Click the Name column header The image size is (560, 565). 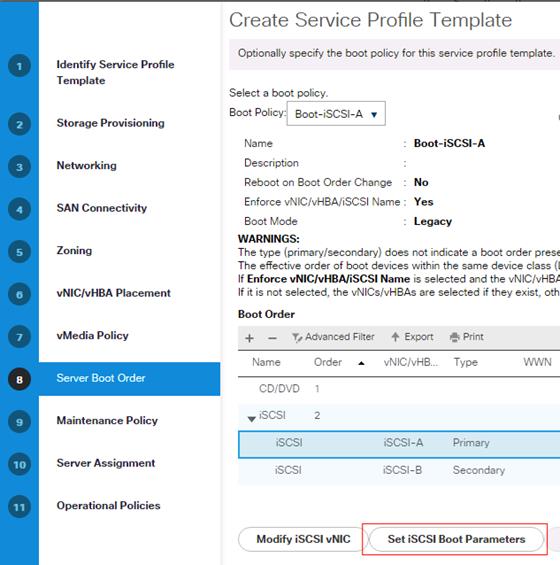point(266,362)
